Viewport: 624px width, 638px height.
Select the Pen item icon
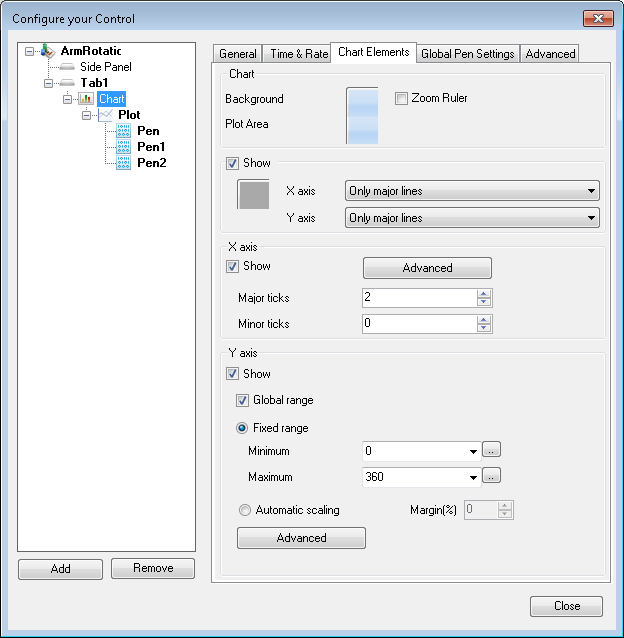coord(124,131)
